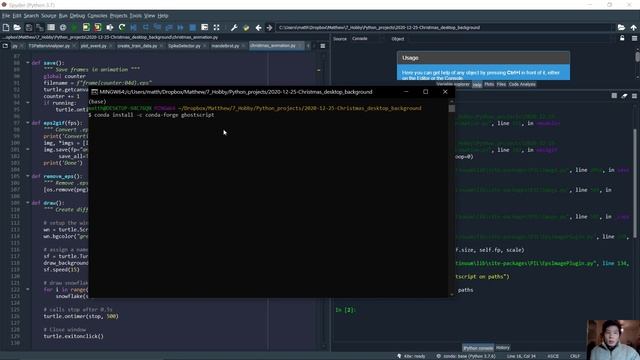Image resolution: width=640 pixels, height=360 pixels.
Task: Open the Consoles menu
Action: click(98, 16)
